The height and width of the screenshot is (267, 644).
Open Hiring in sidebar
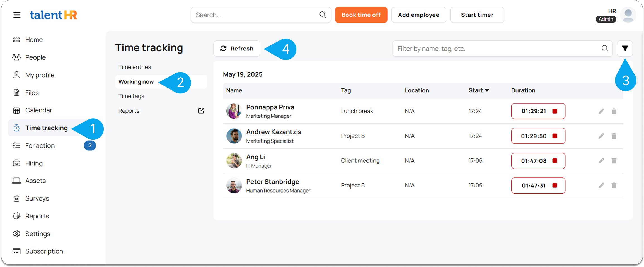tap(34, 163)
